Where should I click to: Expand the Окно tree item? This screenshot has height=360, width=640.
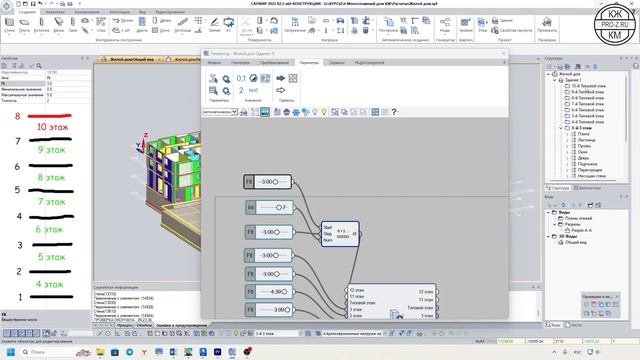[x=567, y=152]
